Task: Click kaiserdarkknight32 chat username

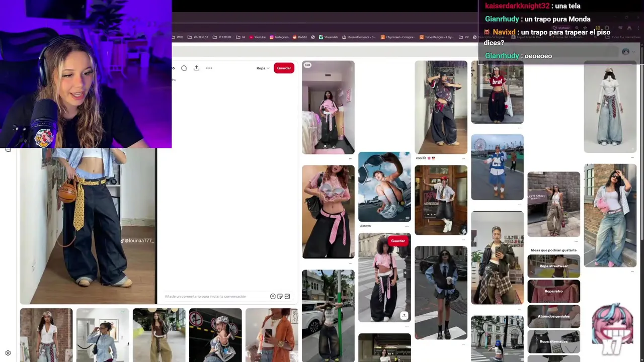Action: tap(517, 6)
